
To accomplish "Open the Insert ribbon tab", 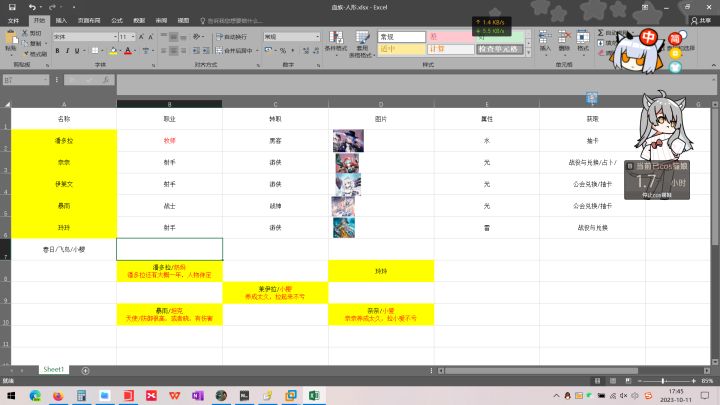I will pos(61,21).
